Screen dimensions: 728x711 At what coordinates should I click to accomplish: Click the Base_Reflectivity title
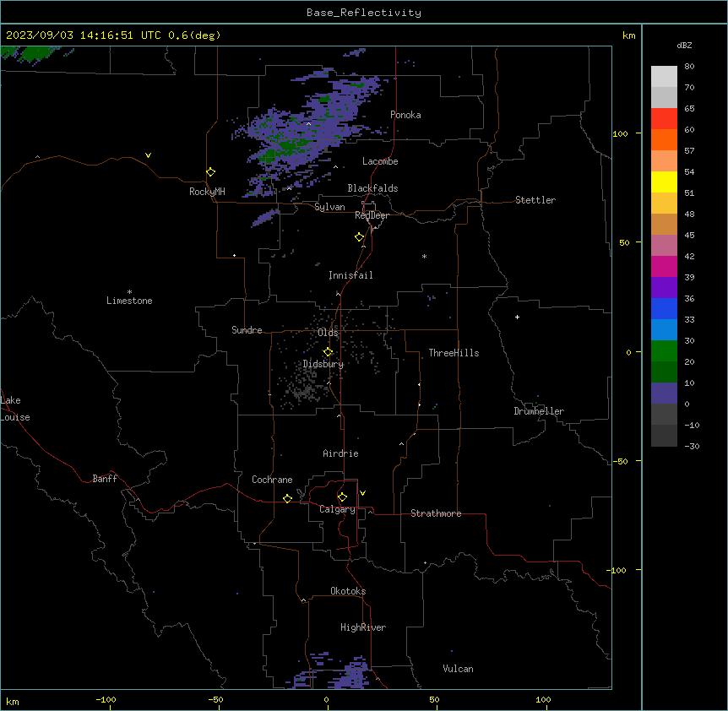tap(364, 13)
